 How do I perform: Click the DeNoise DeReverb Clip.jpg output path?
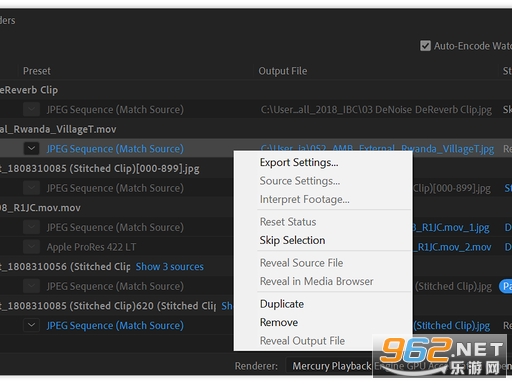(x=376, y=109)
